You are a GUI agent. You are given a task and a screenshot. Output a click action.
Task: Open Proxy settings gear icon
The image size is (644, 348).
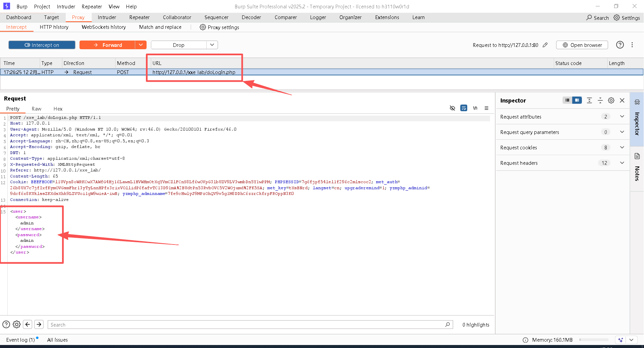[203, 27]
